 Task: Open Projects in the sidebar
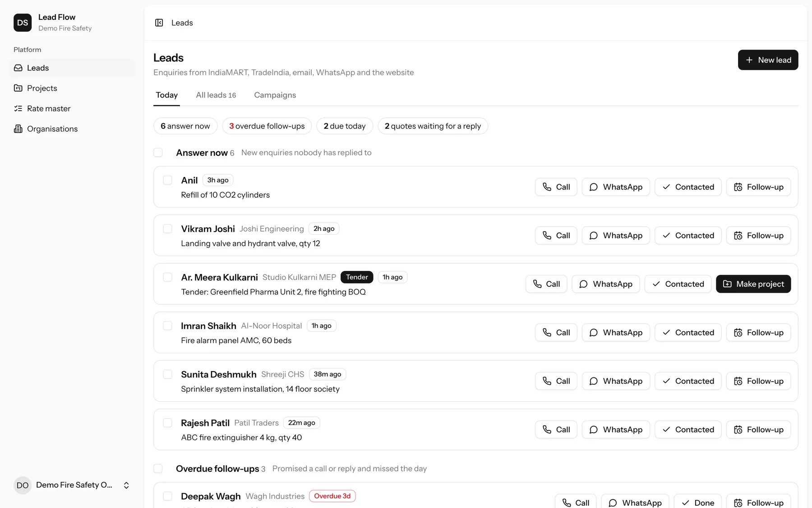coord(72,88)
